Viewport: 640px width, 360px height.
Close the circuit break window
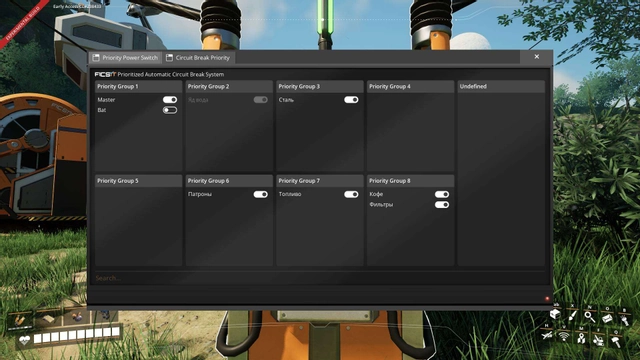(x=536, y=57)
